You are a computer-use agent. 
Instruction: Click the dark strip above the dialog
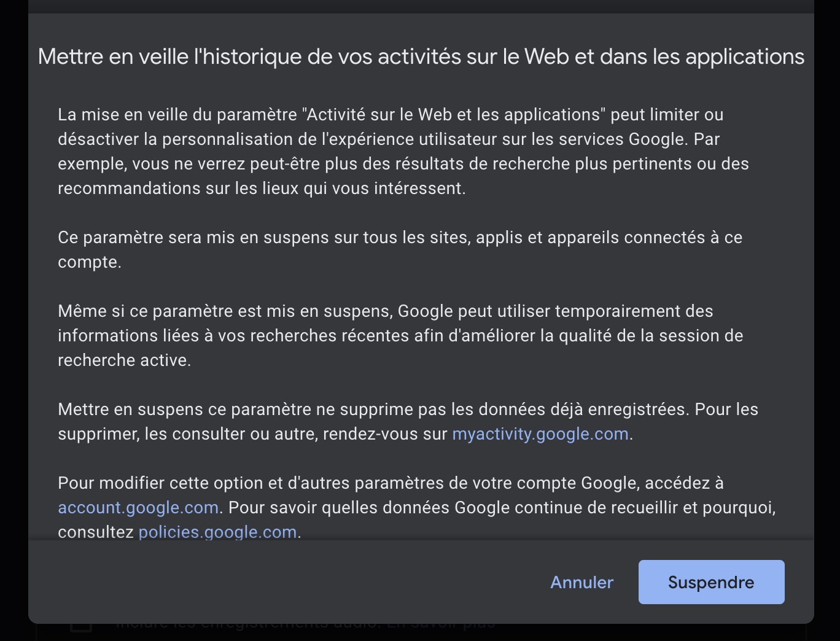coord(420,6)
